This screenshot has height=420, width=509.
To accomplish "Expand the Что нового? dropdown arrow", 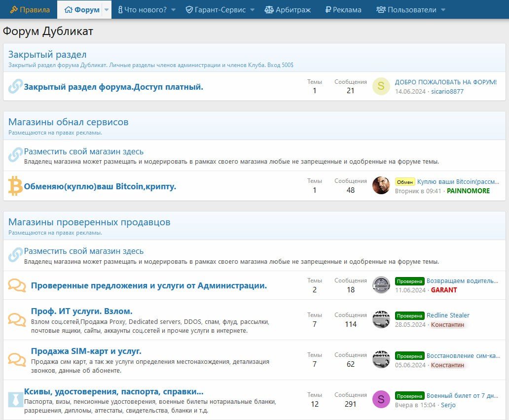I will [173, 10].
